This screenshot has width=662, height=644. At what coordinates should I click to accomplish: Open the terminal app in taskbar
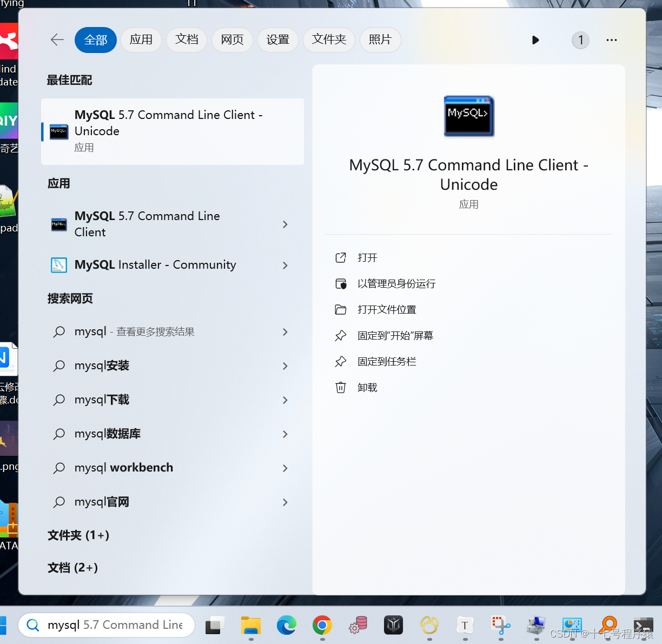643,626
